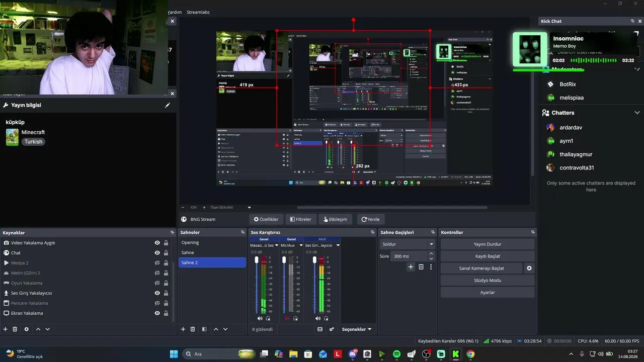Pop out the Kontroller dock

533,232
